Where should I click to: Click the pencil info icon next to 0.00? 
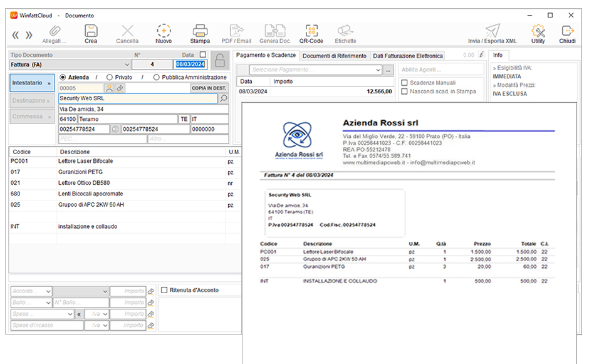click(482, 55)
